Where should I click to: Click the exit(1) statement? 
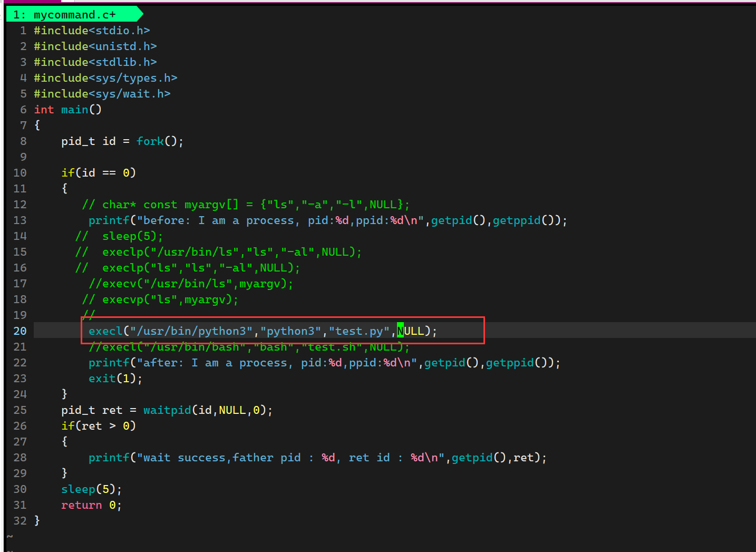click(115, 379)
